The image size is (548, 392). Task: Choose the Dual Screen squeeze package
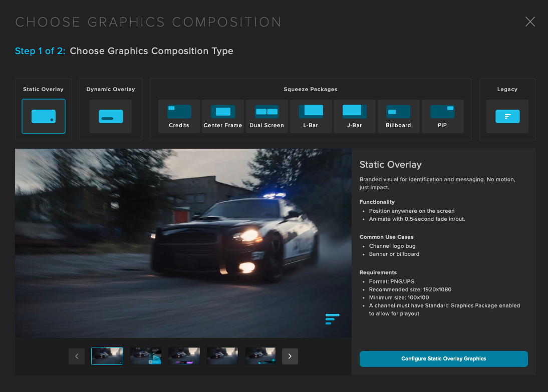coord(266,116)
